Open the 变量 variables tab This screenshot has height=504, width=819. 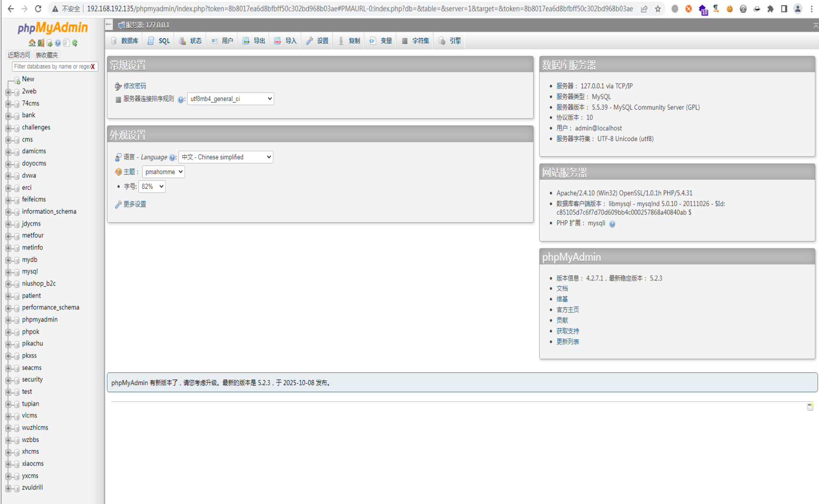tap(380, 41)
